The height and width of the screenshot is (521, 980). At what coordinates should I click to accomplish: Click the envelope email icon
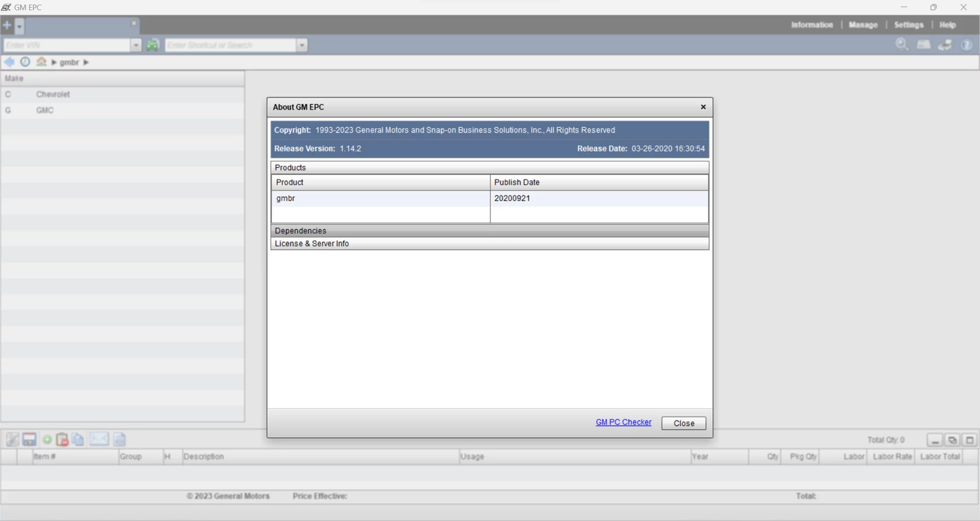tap(99, 439)
